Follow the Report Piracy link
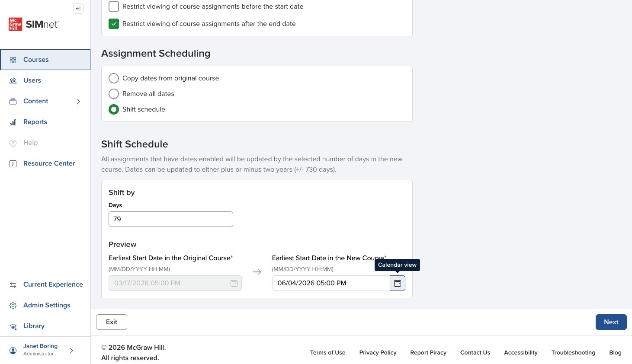This screenshot has width=632, height=364. coord(428,353)
